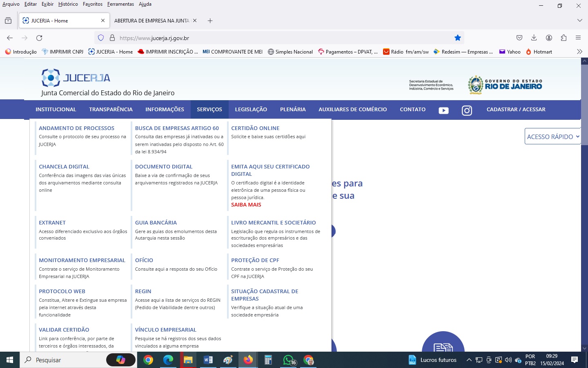Open the SERVIÇOS menu
588x368 pixels.
click(209, 110)
